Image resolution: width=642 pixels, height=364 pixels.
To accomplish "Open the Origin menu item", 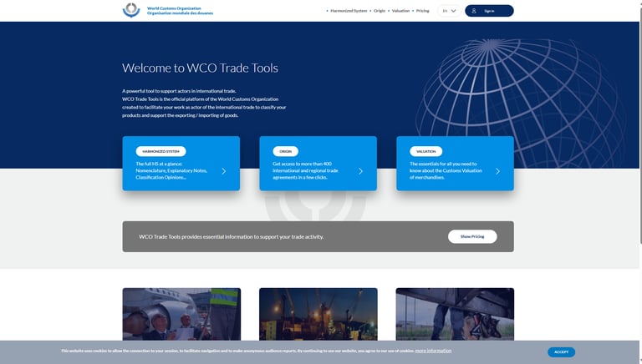I will (x=380, y=11).
